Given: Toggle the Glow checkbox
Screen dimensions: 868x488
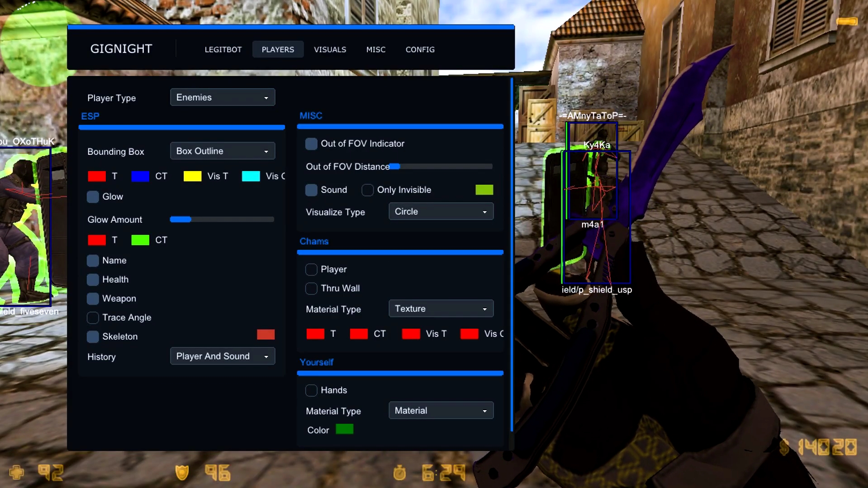Looking at the screenshot, I should [x=93, y=196].
